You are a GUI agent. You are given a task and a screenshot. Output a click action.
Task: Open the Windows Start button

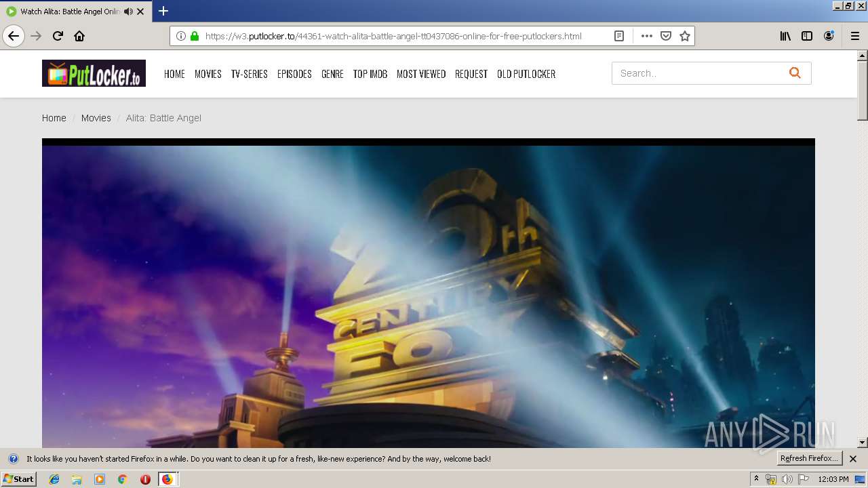19,479
